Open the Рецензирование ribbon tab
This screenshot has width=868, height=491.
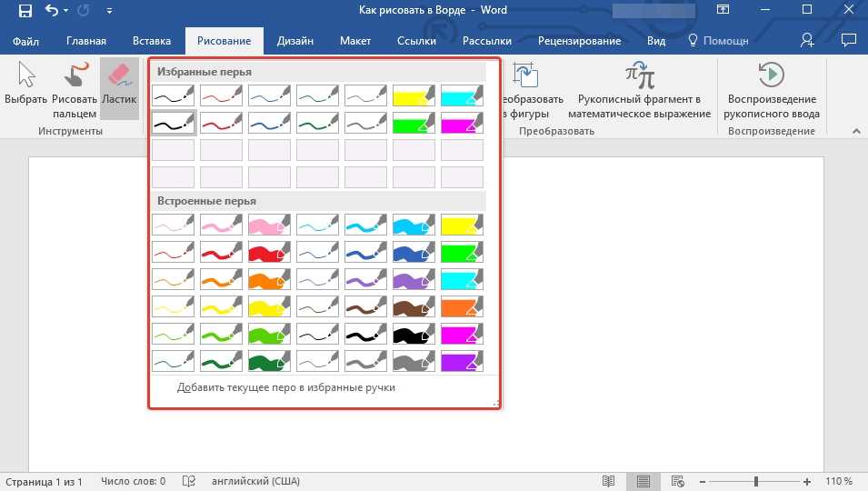(x=579, y=41)
